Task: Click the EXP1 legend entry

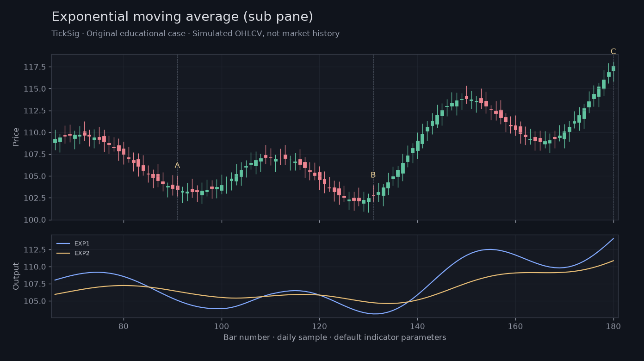Action: tap(73, 243)
